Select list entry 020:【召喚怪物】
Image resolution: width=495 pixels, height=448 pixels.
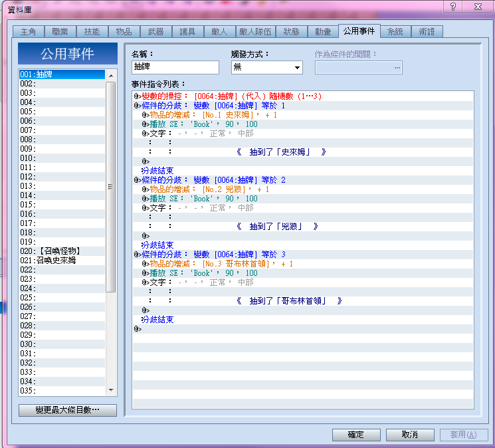coord(62,251)
